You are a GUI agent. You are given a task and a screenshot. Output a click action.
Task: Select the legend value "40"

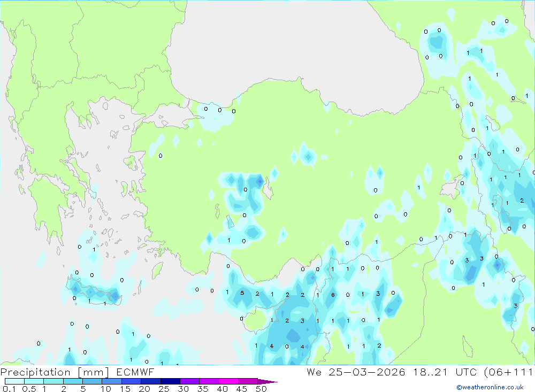(x=223, y=389)
